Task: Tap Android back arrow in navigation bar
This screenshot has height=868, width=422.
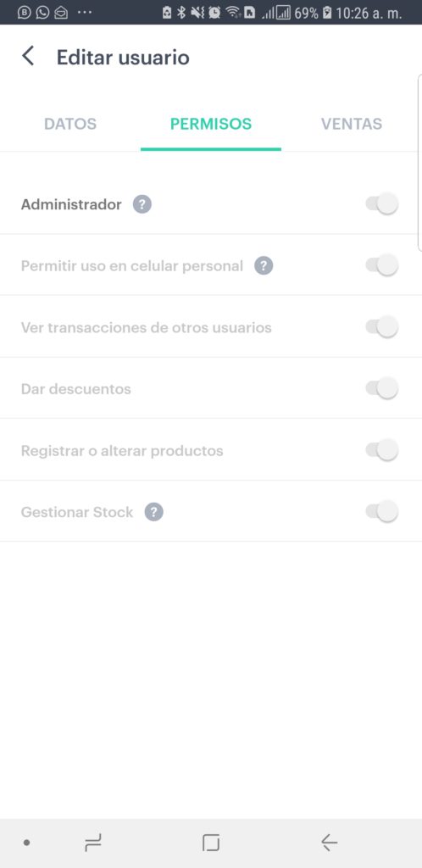Action: click(x=329, y=843)
